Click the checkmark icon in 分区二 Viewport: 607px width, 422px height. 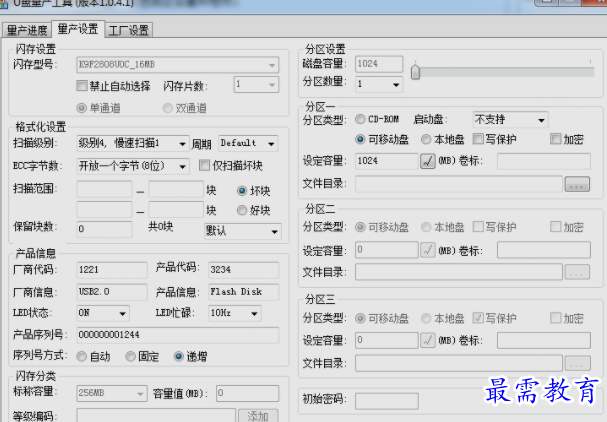pyautogui.click(x=428, y=250)
